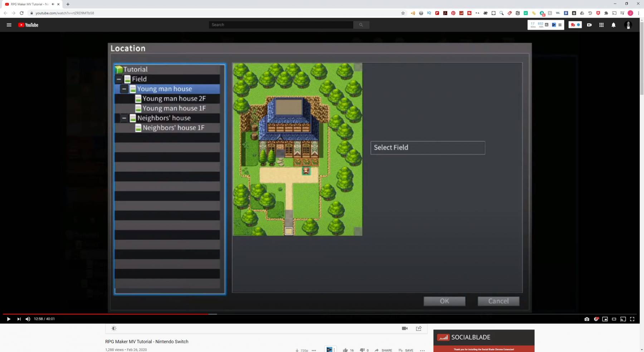Open the Chrome extensions puzzle icon
Image resolution: width=644 pixels, height=352 pixels.
click(x=606, y=13)
